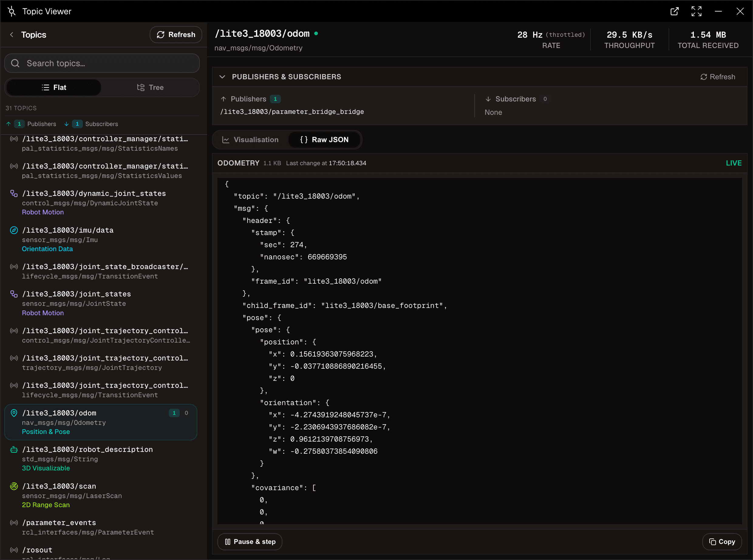This screenshot has height=560, width=753.
Task: Click the Orientation Data tag
Action: [47, 249]
